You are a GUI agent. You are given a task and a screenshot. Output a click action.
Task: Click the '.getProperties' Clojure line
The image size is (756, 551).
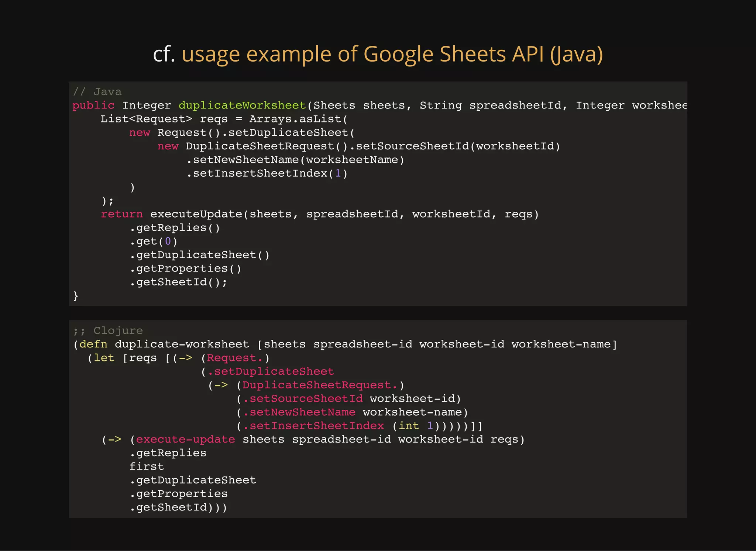pyautogui.click(x=178, y=494)
